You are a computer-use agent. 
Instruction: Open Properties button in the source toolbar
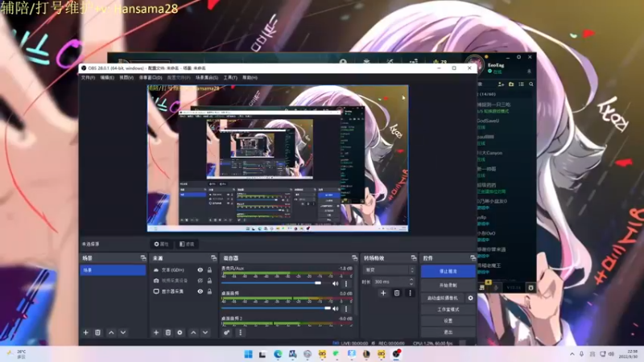click(x=162, y=245)
